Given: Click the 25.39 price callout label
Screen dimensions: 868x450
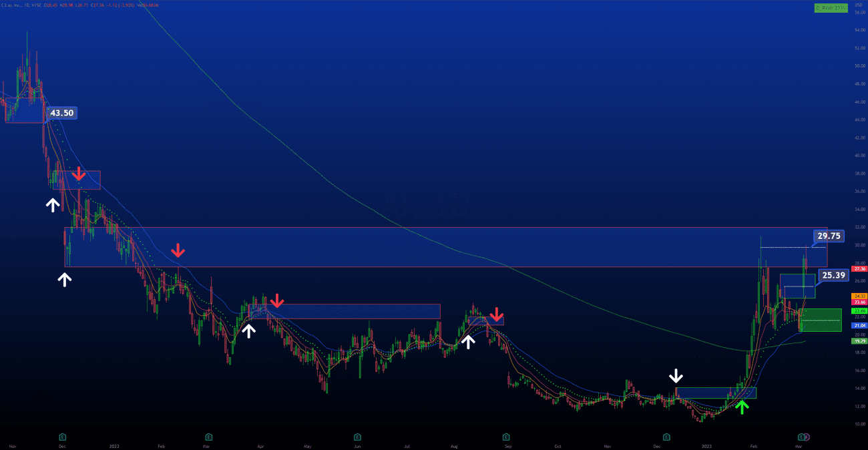Looking at the screenshot, I should pyautogui.click(x=833, y=274).
